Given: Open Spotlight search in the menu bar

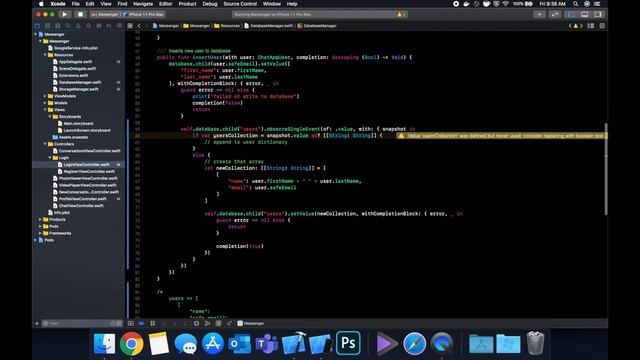Looking at the screenshot, I should click(576, 4).
